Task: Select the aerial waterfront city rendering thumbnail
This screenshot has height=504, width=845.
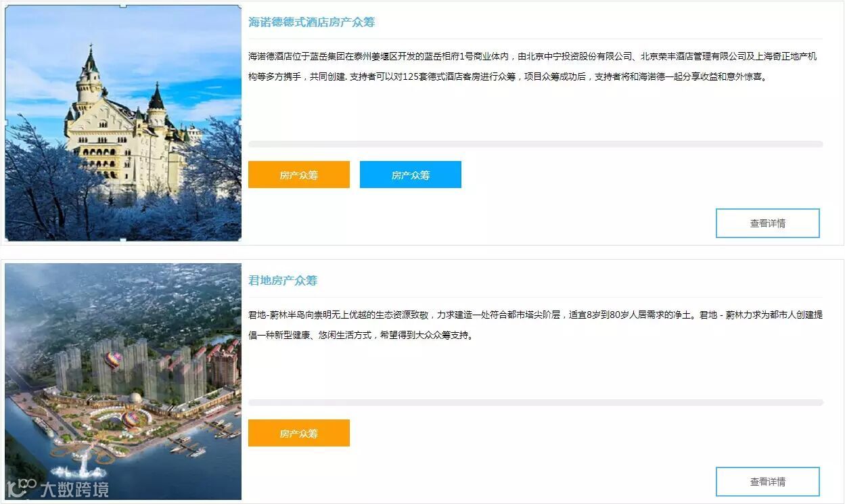Action: pos(123,382)
